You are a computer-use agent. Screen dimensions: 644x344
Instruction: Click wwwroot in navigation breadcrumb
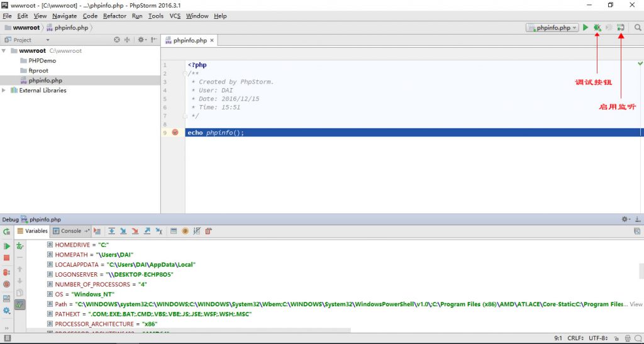click(x=22, y=28)
